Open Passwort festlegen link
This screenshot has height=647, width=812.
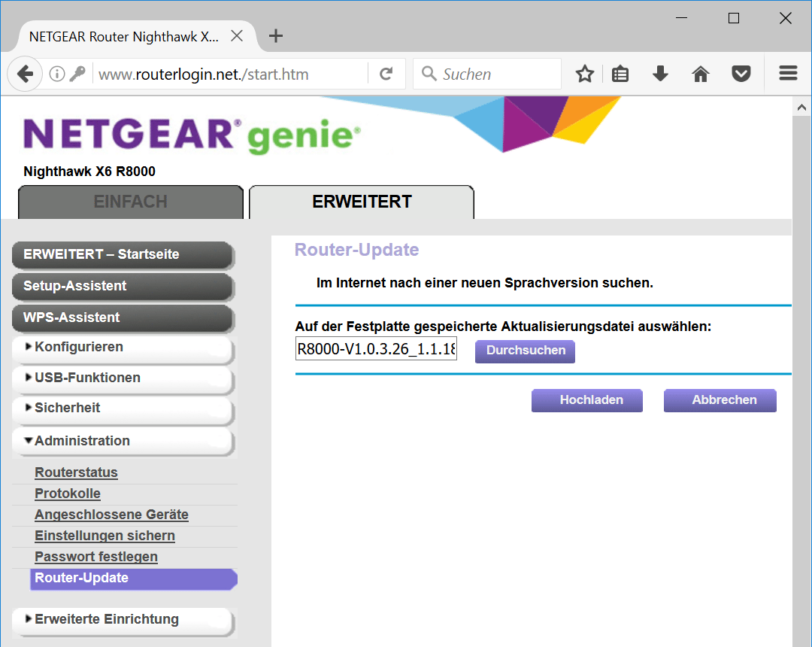tap(95, 557)
